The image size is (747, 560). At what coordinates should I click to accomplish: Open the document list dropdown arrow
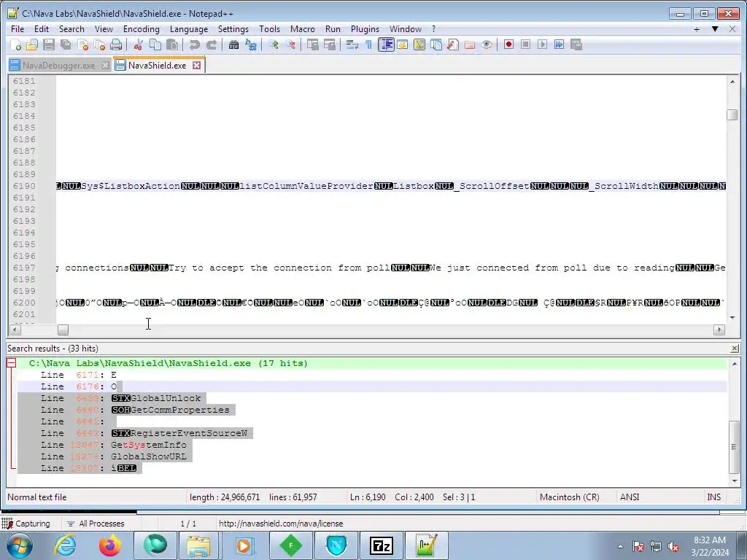[x=715, y=29]
